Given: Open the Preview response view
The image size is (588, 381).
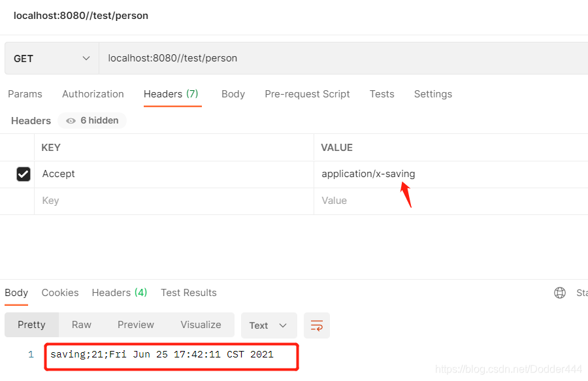Looking at the screenshot, I should point(135,325).
